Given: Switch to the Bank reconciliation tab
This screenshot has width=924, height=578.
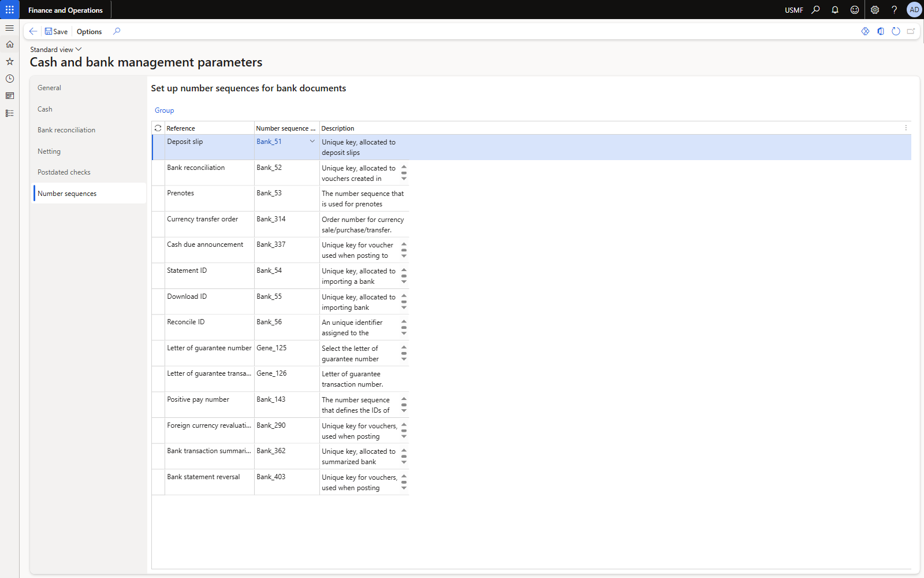Looking at the screenshot, I should [66, 130].
